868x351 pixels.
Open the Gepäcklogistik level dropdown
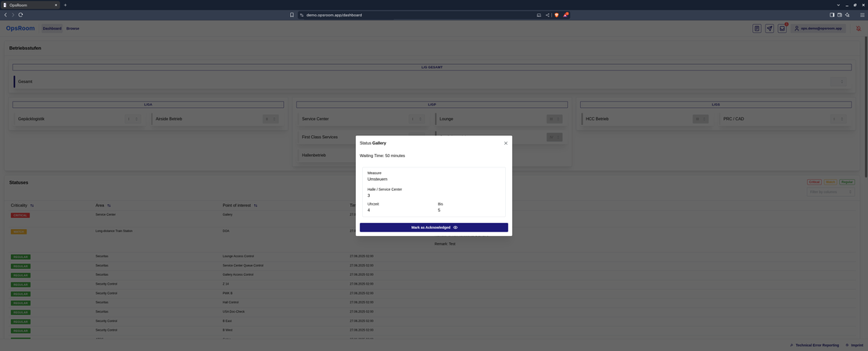(x=134, y=119)
